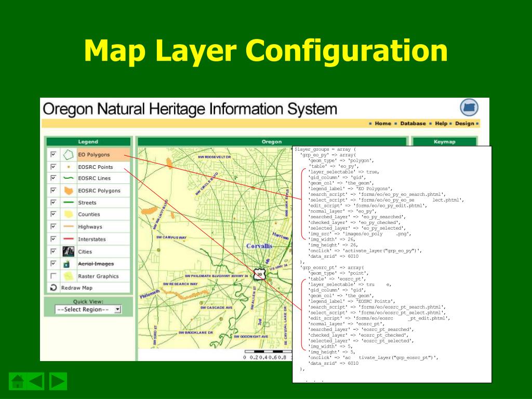Click the Oregon map panel header
Viewport: 532px width, 399px height.
(x=271, y=142)
